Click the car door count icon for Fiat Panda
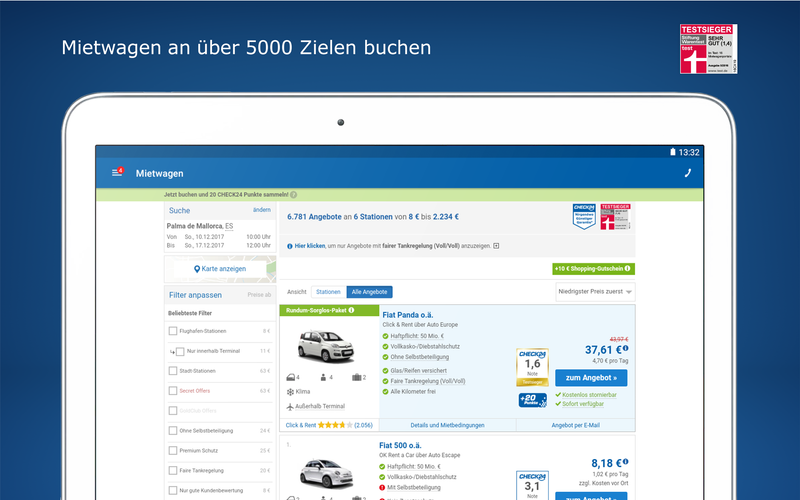 (291, 378)
